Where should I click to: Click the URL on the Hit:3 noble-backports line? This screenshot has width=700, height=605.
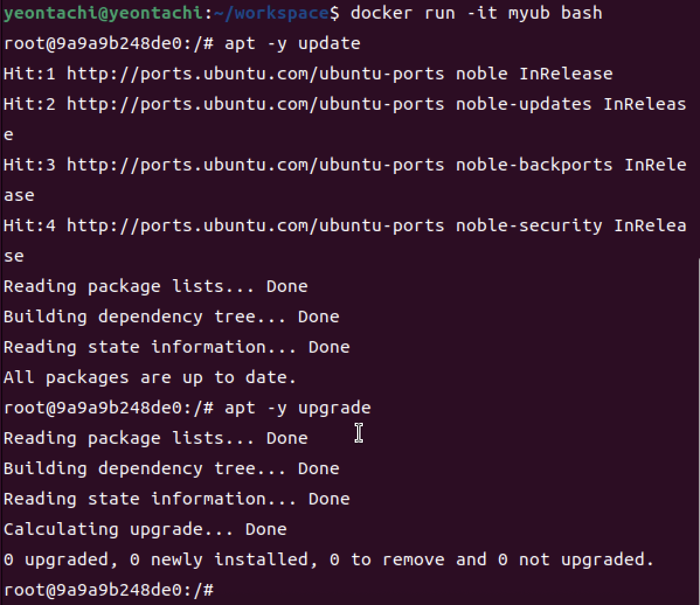tap(256, 165)
